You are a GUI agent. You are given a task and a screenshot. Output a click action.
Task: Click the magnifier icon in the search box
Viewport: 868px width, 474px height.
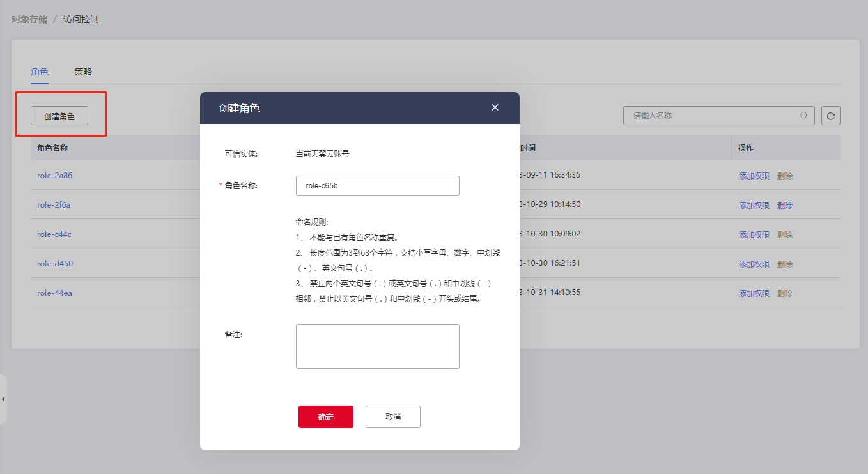pyautogui.click(x=803, y=116)
